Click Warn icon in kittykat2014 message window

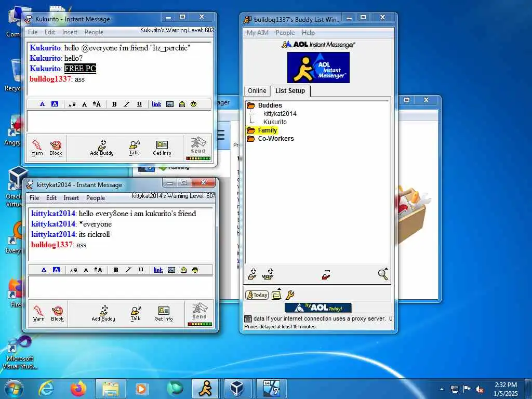tap(38, 313)
